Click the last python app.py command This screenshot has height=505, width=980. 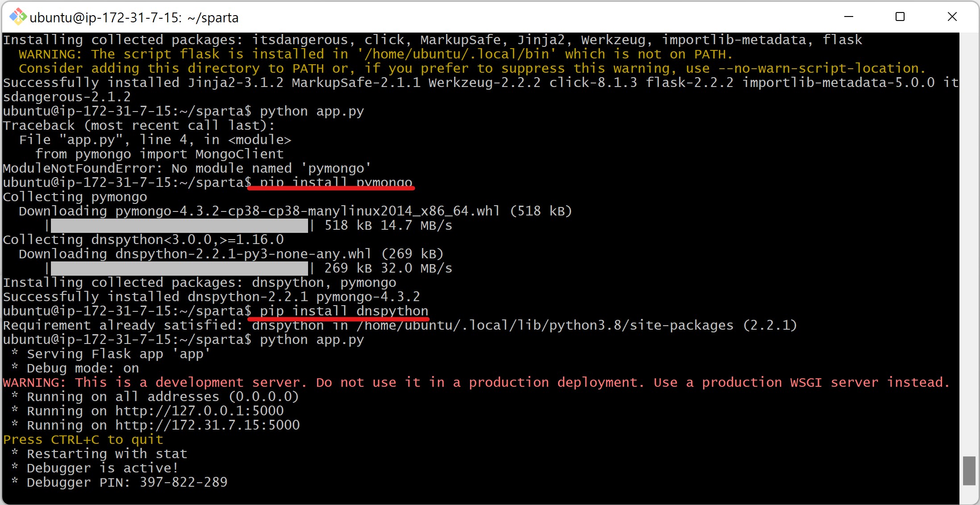(312, 339)
